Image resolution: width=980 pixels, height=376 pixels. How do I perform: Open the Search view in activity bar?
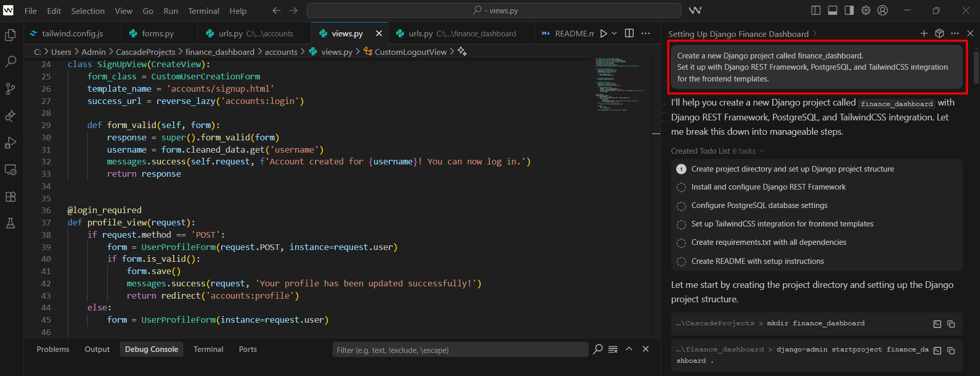(x=10, y=61)
